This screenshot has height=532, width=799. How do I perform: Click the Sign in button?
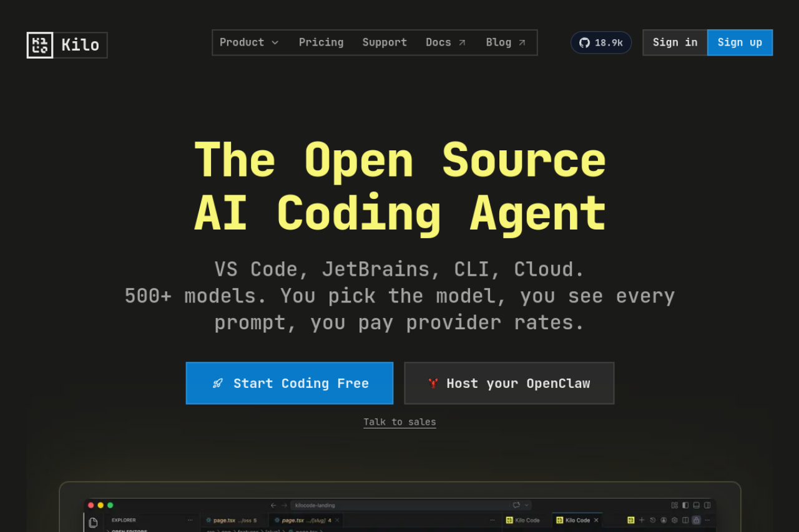coord(675,42)
